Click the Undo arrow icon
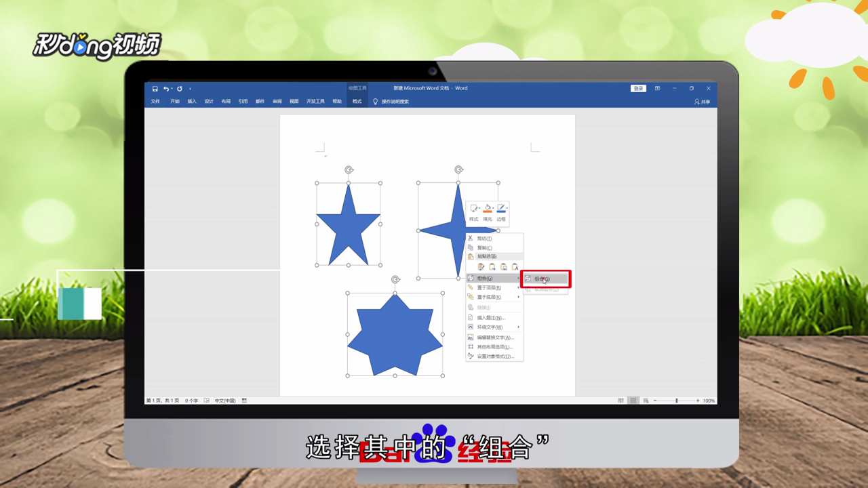This screenshot has width=868, height=488. [165, 88]
